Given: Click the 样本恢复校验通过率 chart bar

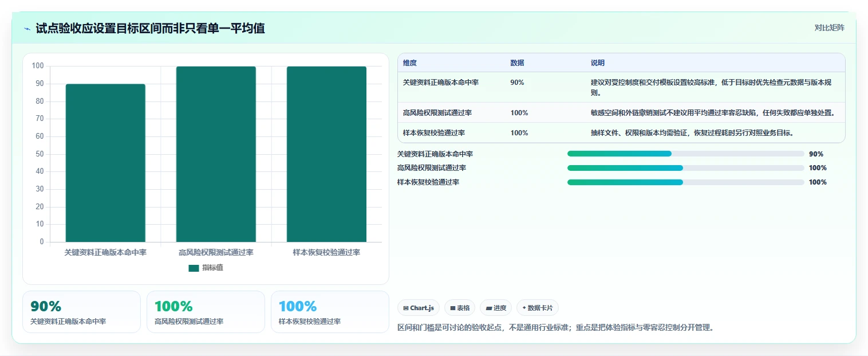Looking at the screenshot, I should [x=326, y=154].
